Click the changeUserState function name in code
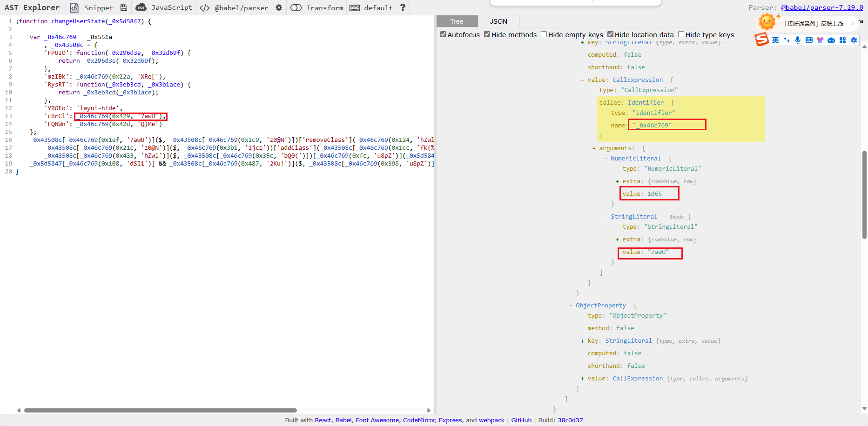Screen dimensions: 868x426 [78, 21]
